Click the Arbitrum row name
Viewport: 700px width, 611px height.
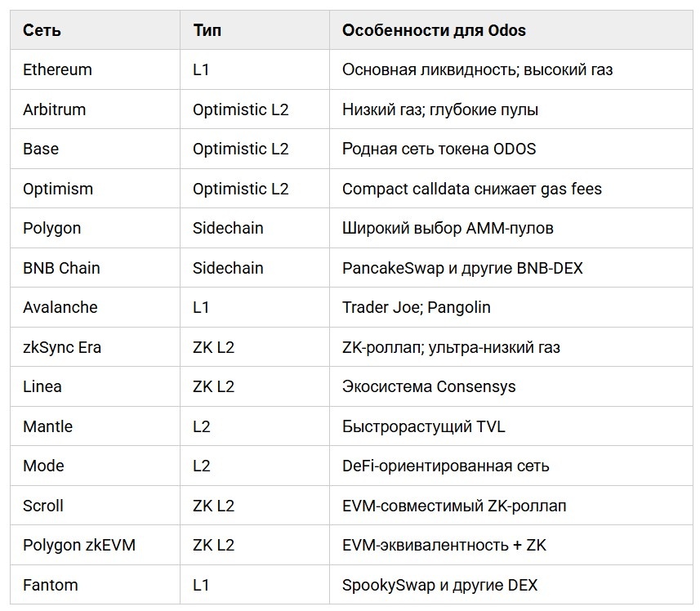tap(54, 109)
